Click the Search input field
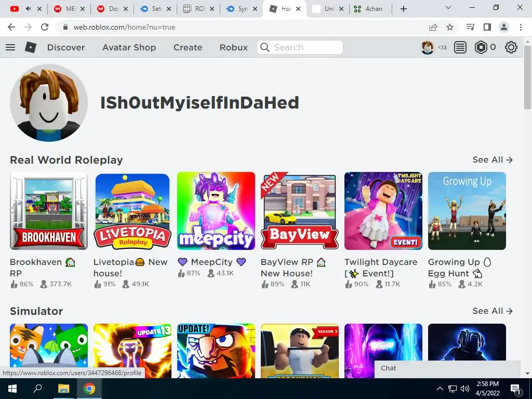The height and width of the screenshot is (399, 532). coord(300,47)
